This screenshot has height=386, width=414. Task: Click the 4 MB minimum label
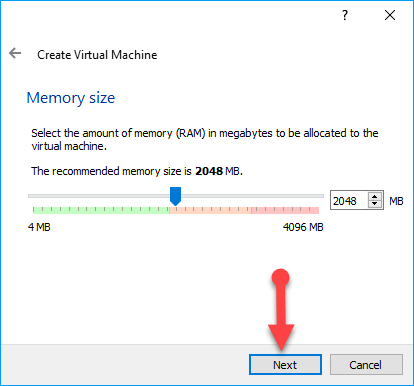click(39, 227)
